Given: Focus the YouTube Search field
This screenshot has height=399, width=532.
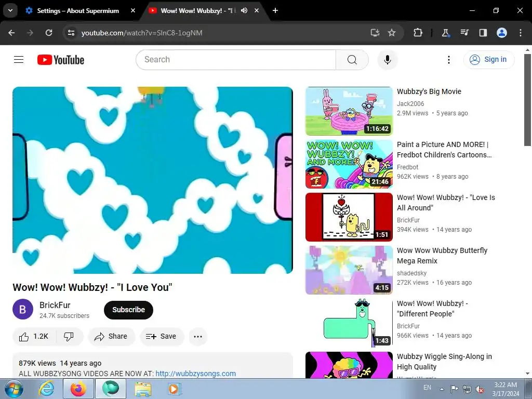Looking at the screenshot, I should point(236,60).
